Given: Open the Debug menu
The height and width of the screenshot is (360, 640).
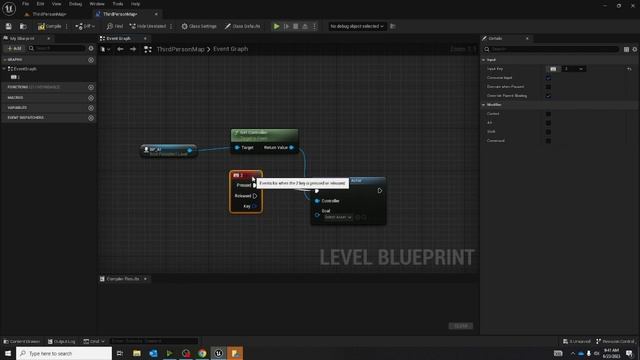Looking at the screenshot, I should (75, 4).
